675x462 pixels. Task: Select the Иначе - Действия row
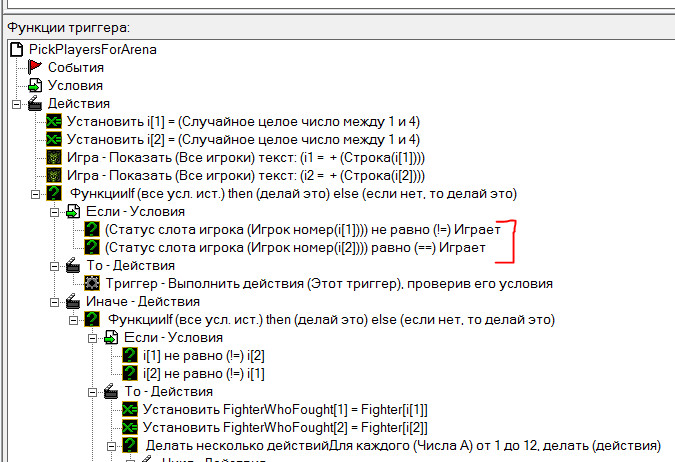coord(143,301)
